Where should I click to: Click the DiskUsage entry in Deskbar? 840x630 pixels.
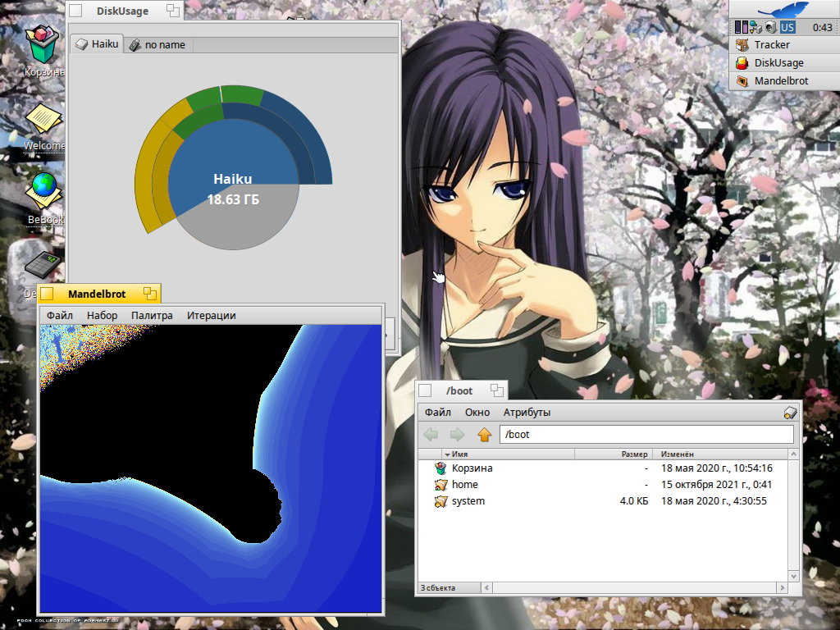pyautogui.click(x=778, y=63)
